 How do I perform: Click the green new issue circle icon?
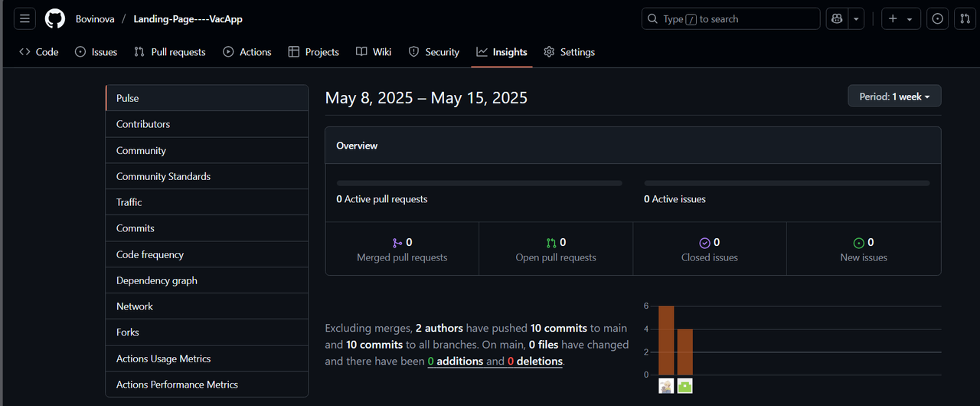click(x=859, y=243)
